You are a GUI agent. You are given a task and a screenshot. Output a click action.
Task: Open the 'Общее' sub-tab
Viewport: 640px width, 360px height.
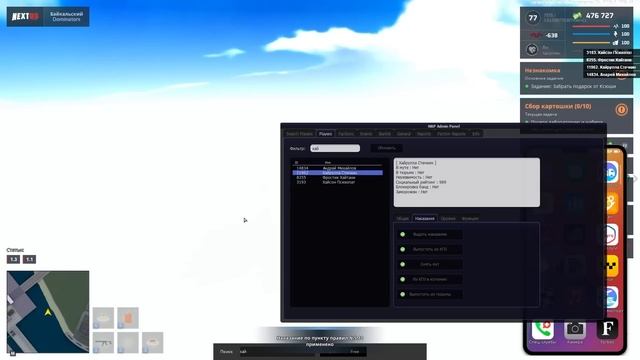(x=402, y=219)
